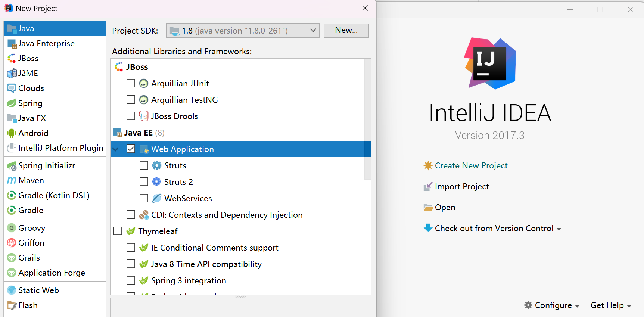Screen dimensions: 644x317
Task: Click the Thymeleaf leaf icon
Action: [x=131, y=231]
